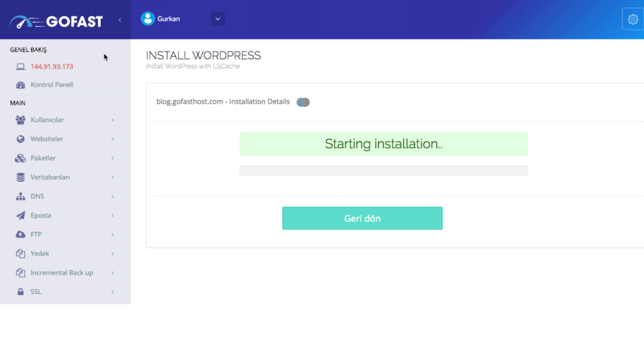The width and height of the screenshot is (644, 362).
Task: Expand the Yedek submenu arrow
Action: [x=113, y=254]
